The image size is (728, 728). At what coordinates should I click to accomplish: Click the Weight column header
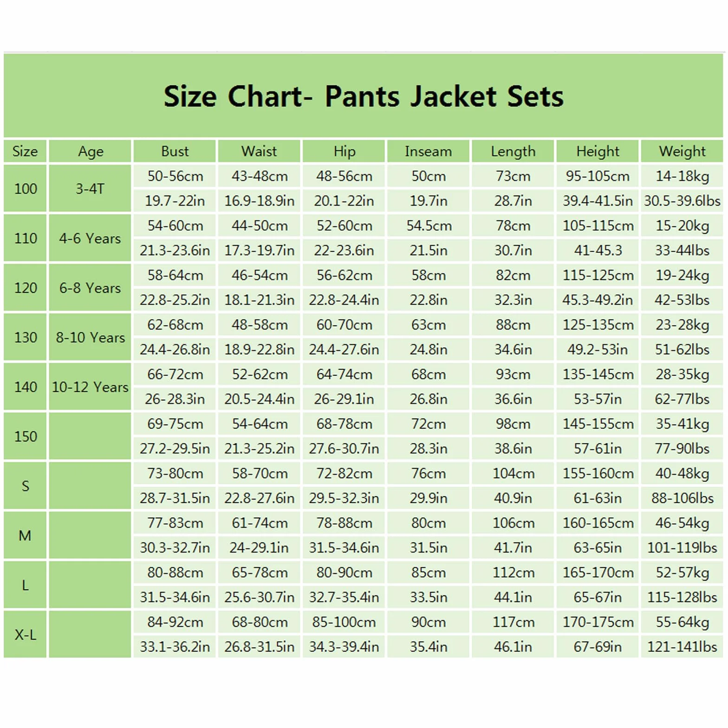coord(682,151)
